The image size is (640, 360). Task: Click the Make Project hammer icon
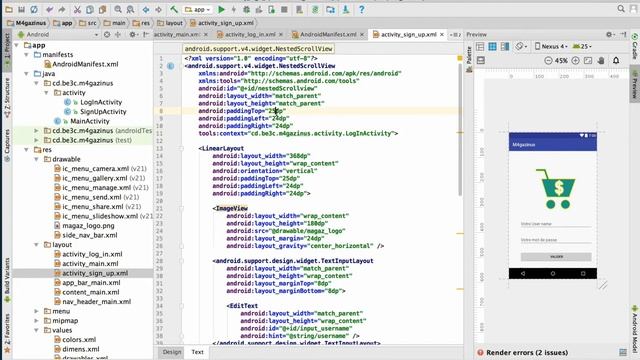[174, 9]
